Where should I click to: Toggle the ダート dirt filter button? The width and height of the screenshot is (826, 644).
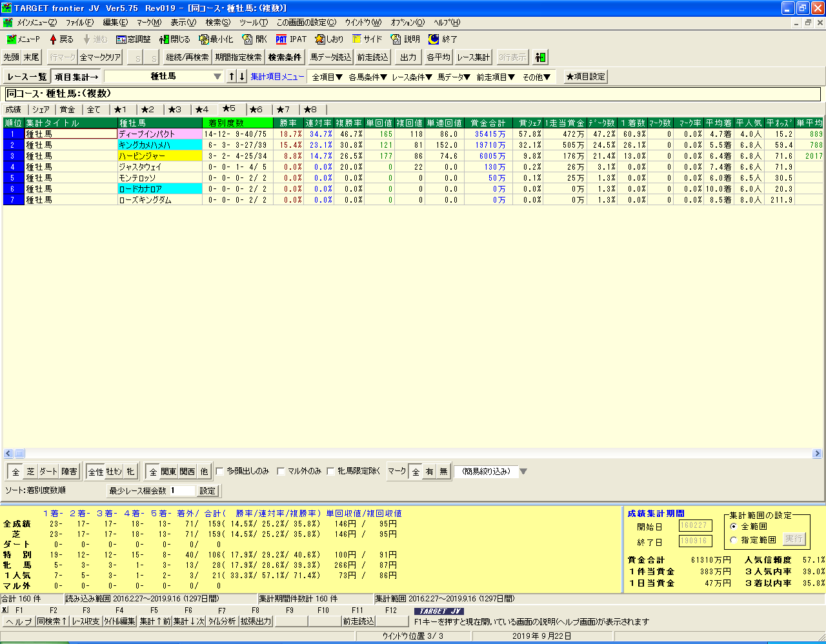point(48,472)
